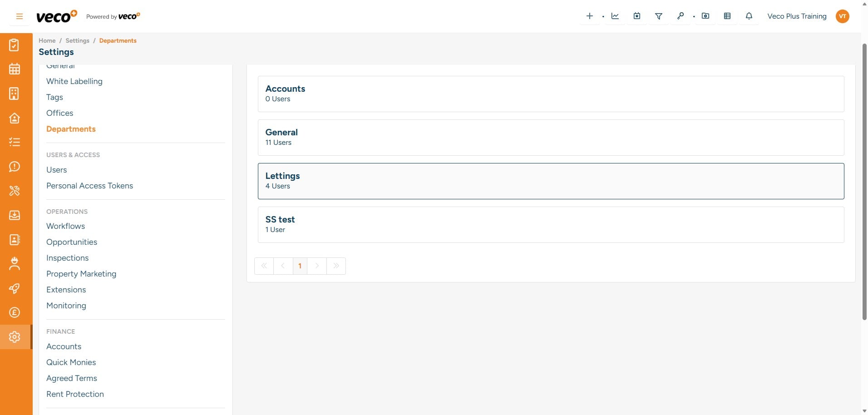The image size is (868, 415).
Task: Open Property Marketing settings
Action: 81,274
